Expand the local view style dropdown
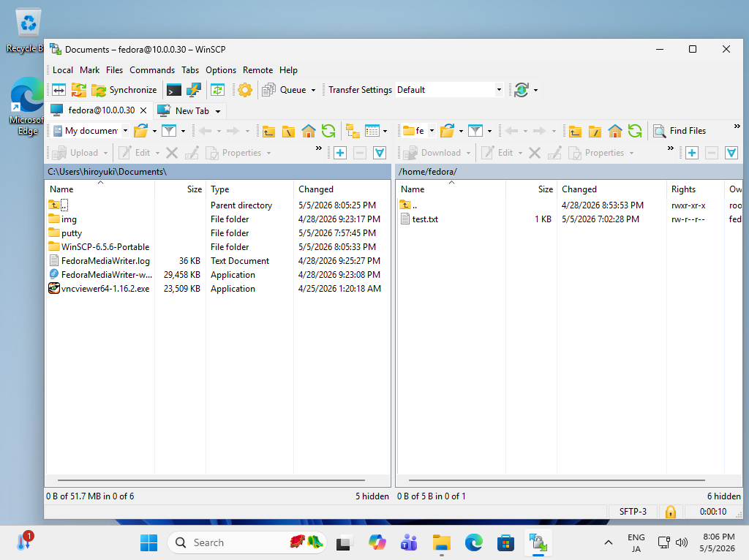This screenshot has height=560, width=749. [385, 131]
